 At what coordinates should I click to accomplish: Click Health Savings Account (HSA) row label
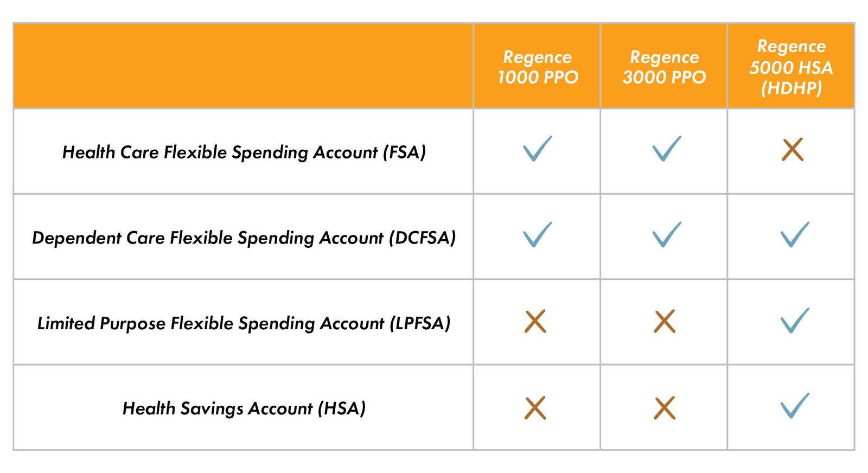coord(244,408)
